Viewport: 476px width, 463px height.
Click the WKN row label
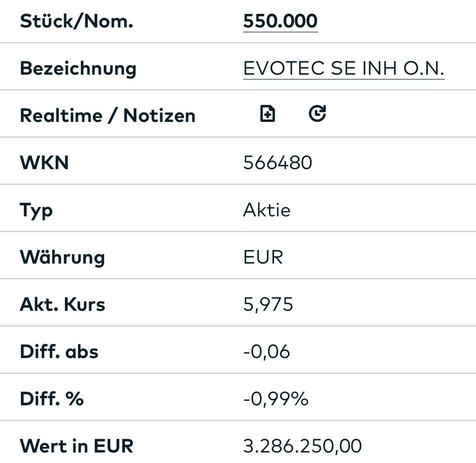[44, 163]
